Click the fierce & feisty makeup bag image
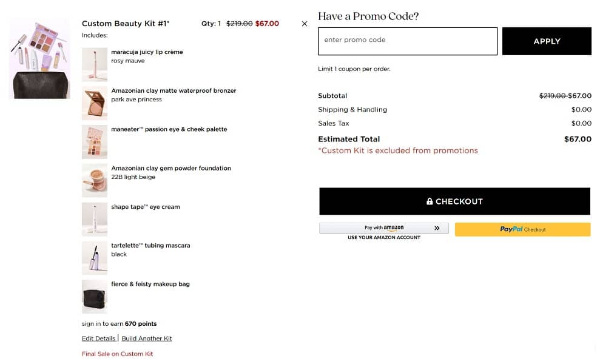The image size is (600, 364). point(95,297)
